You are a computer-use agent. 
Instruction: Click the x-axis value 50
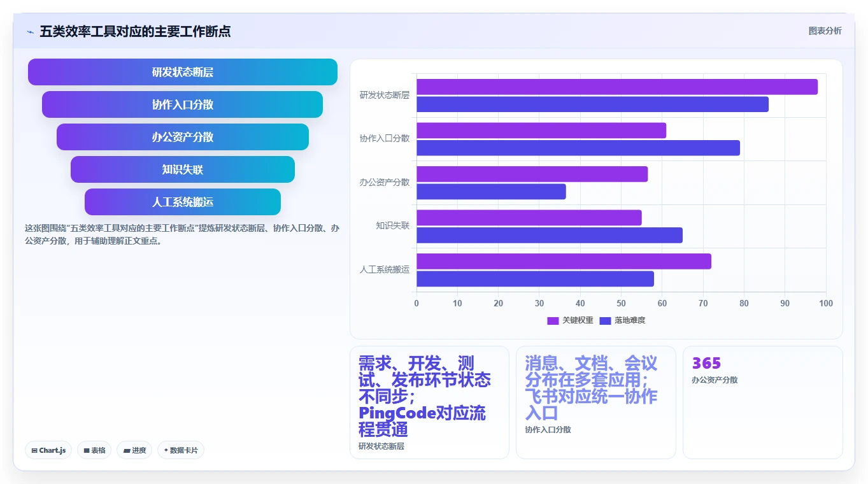point(621,303)
